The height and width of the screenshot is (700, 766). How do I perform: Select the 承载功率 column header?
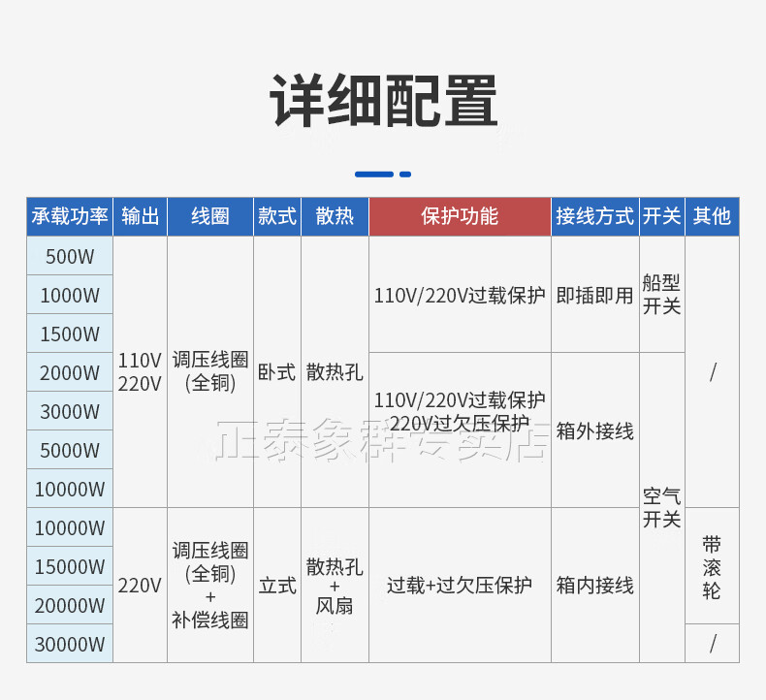70,216
